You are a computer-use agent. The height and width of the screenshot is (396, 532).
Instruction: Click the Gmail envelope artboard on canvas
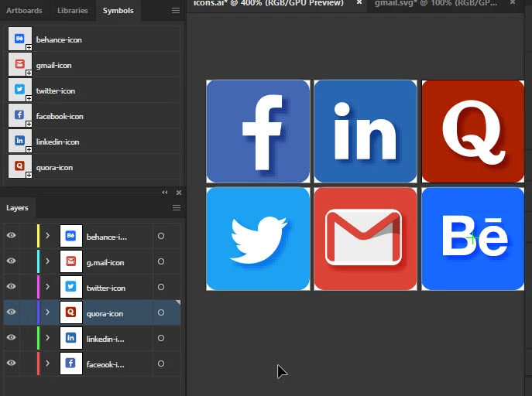pyautogui.click(x=366, y=239)
